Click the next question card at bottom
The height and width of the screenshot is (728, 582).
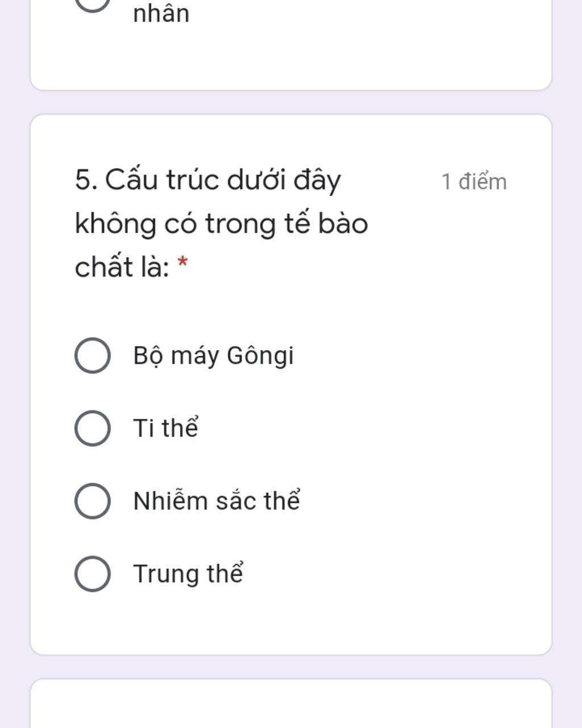[291, 704]
